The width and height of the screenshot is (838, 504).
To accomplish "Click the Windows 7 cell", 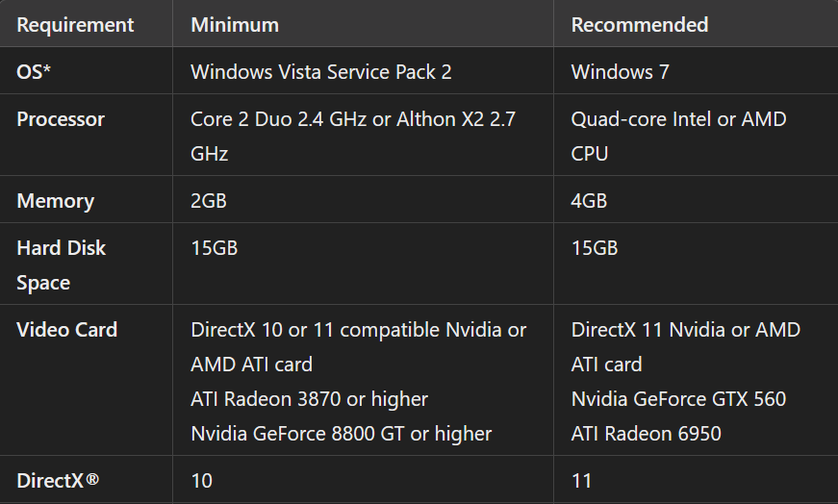I will [620, 71].
